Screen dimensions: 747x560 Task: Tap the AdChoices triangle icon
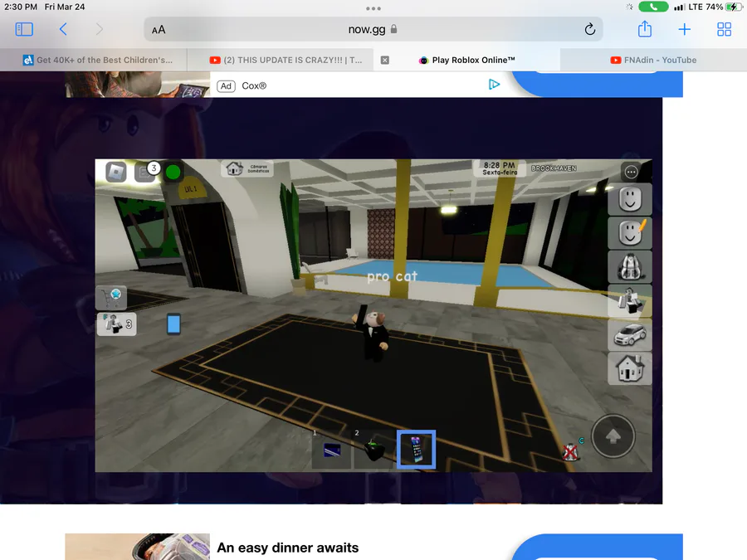click(494, 85)
